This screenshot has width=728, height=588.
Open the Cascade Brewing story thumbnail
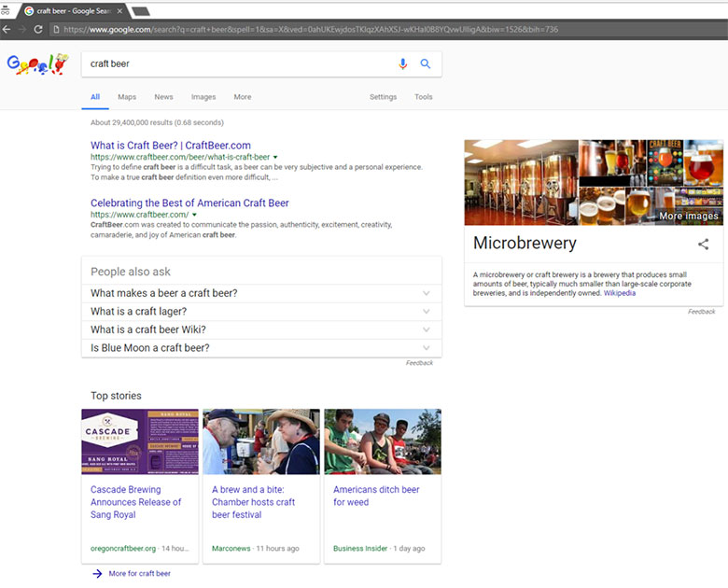tap(140, 441)
